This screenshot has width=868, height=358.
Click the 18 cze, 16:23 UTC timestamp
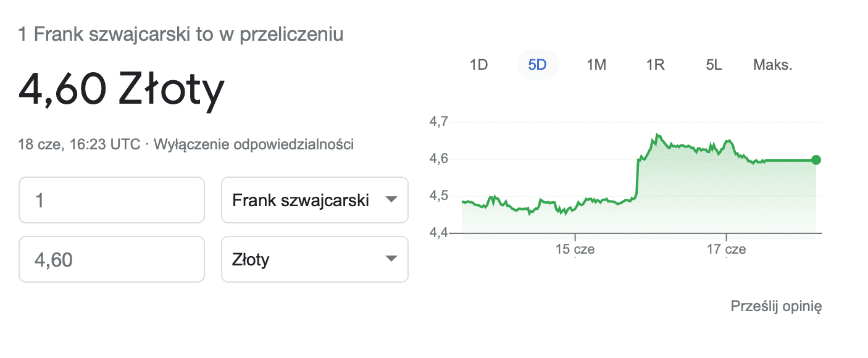[x=80, y=145]
